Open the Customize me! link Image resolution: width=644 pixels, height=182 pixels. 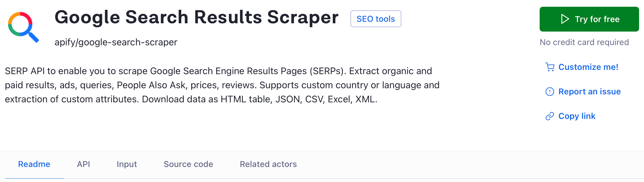(x=588, y=67)
